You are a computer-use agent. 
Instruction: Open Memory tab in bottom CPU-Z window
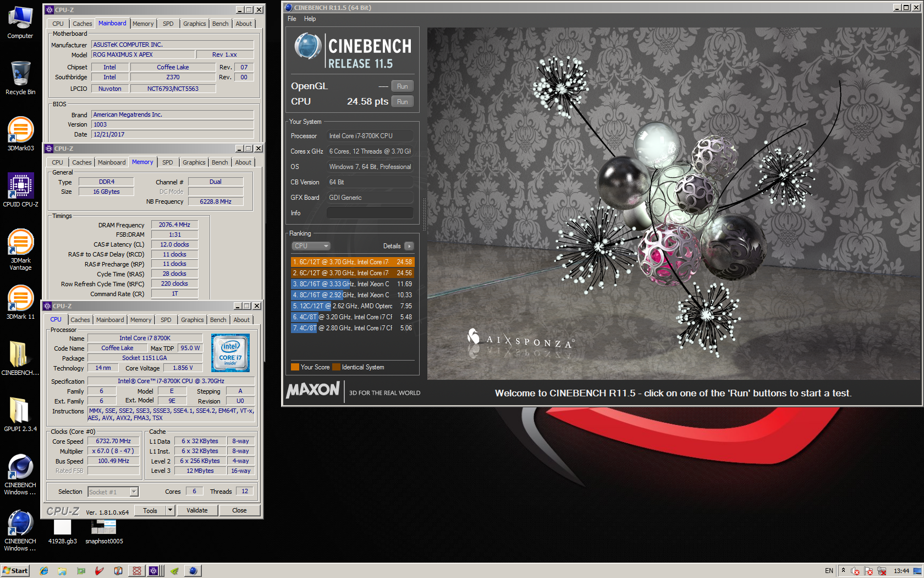[x=141, y=320]
